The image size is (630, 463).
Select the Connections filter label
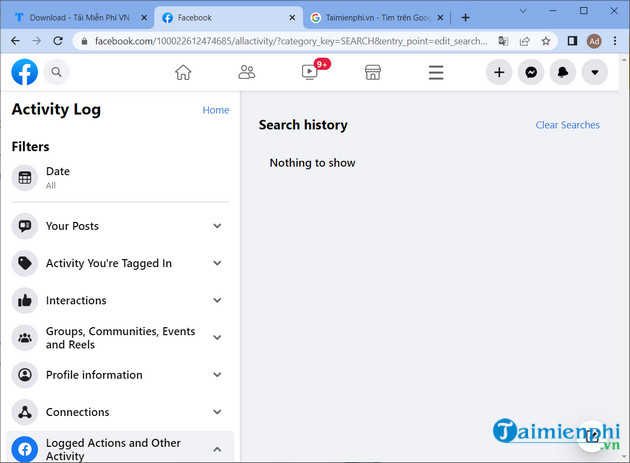(x=78, y=412)
